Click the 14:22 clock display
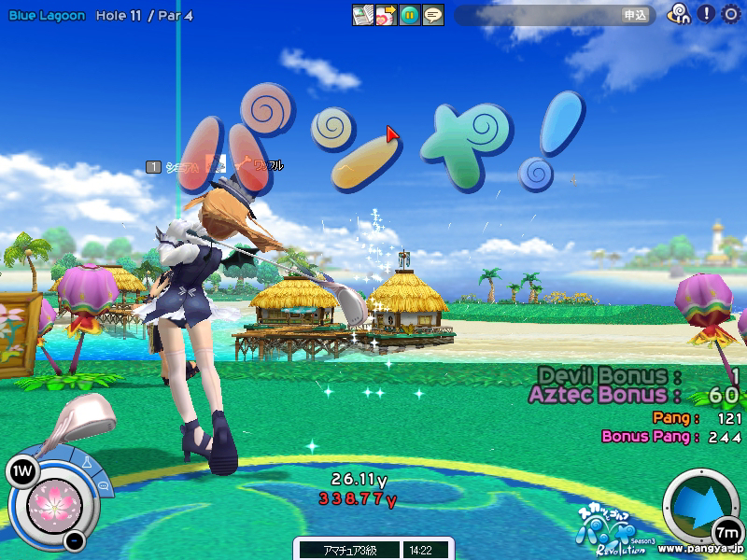The height and width of the screenshot is (560, 747). tap(421, 550)
